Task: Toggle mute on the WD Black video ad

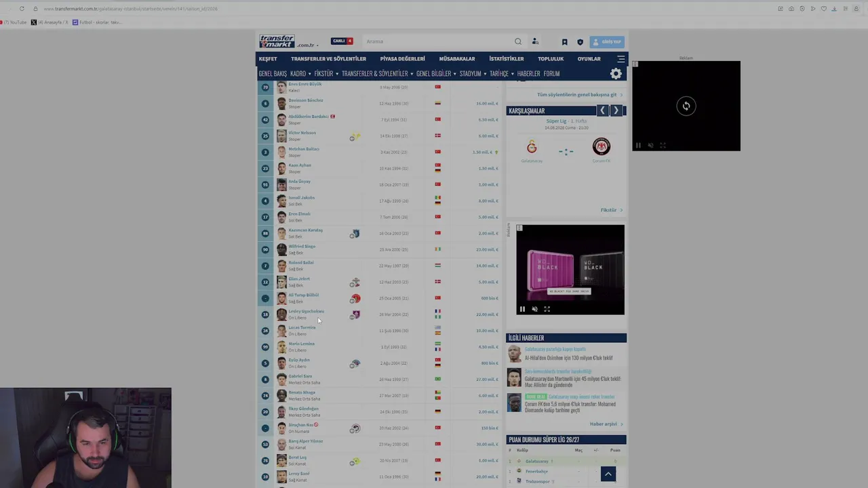Action: coord(534,309)
